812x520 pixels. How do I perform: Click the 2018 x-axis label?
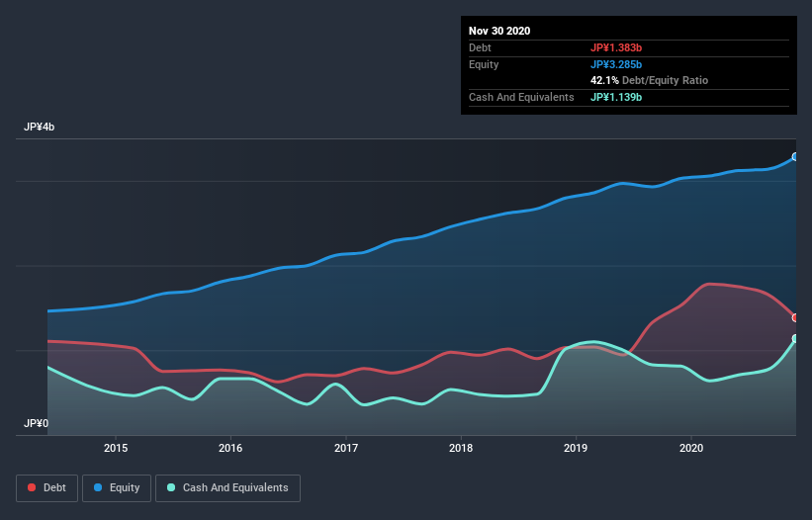click(x=461, y=448)
